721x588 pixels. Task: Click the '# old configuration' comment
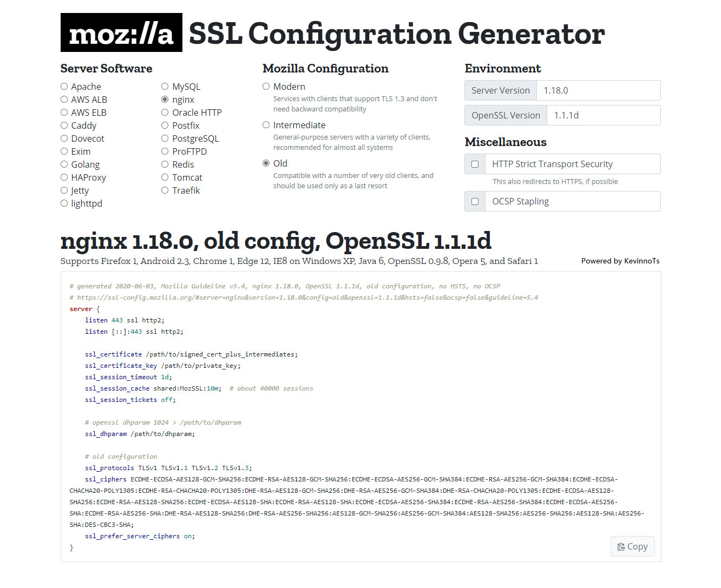pos(121,457)
